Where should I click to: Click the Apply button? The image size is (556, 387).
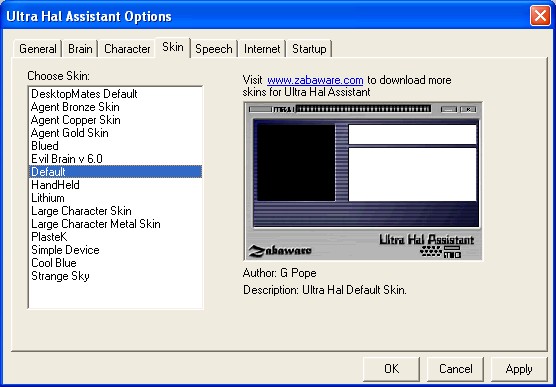point(519,369)
